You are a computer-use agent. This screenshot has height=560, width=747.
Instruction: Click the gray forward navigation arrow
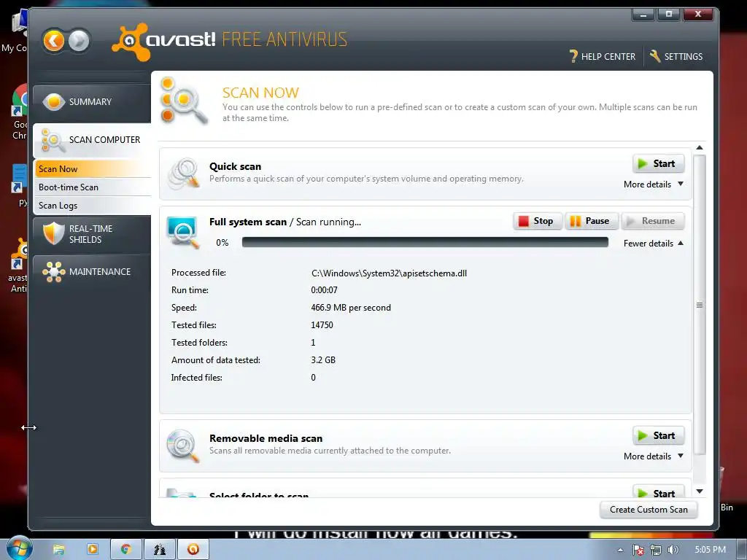pyautogui.click(x=79, y=41)
